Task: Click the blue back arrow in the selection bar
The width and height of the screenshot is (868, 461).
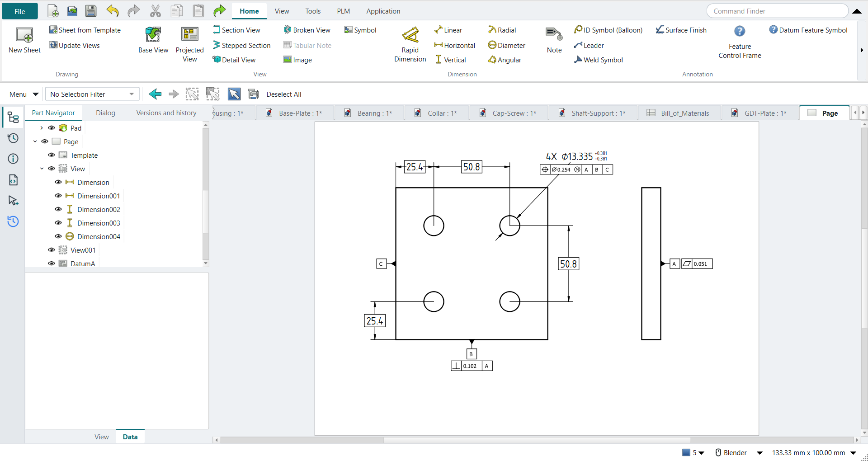Action: [x=155, y=94]
